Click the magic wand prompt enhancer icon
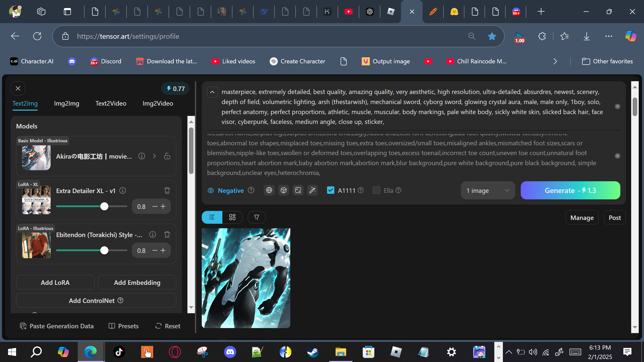The width and height of the screenshot is (644, 362). point(312,190)
